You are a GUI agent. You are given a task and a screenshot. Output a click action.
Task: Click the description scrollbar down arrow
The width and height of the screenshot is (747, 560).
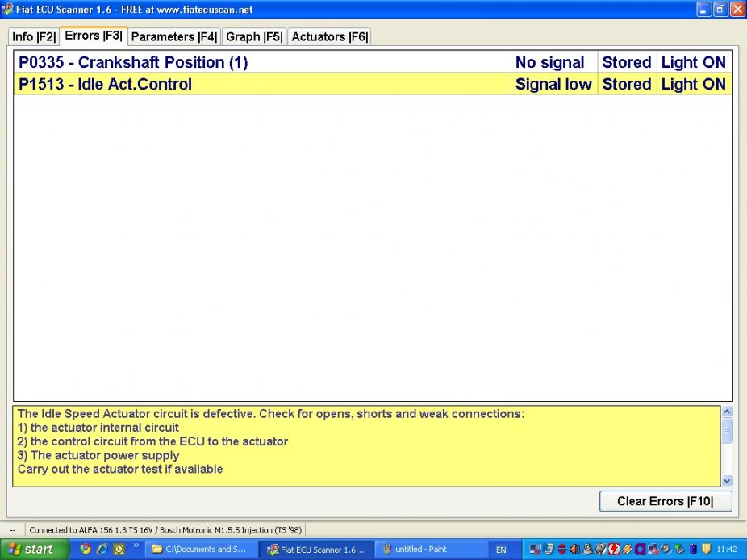tap(727, 480)
